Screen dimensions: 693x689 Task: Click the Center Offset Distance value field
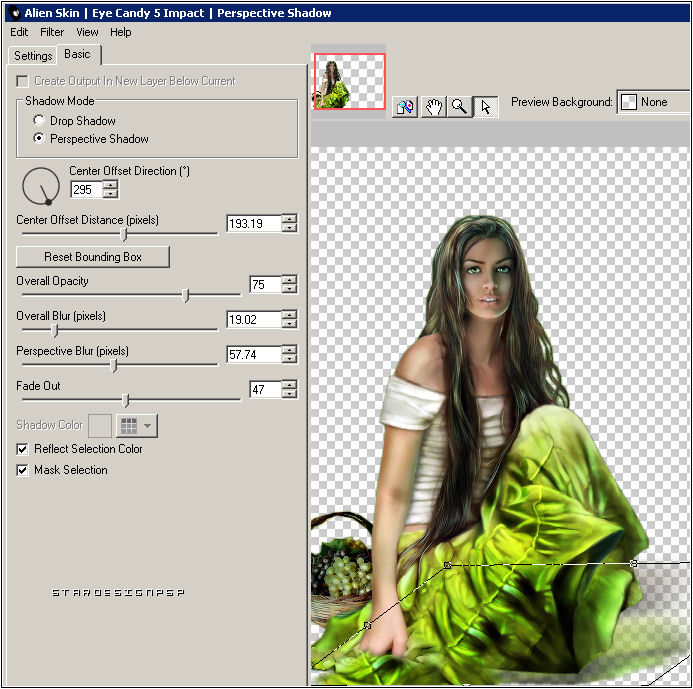coord(254,224)
